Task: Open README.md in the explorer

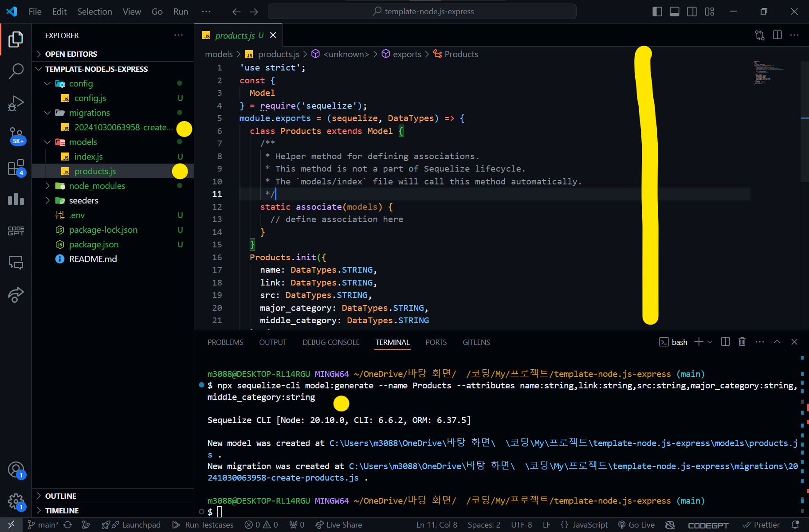Action: pyautogui.click(x=113, y=259)
